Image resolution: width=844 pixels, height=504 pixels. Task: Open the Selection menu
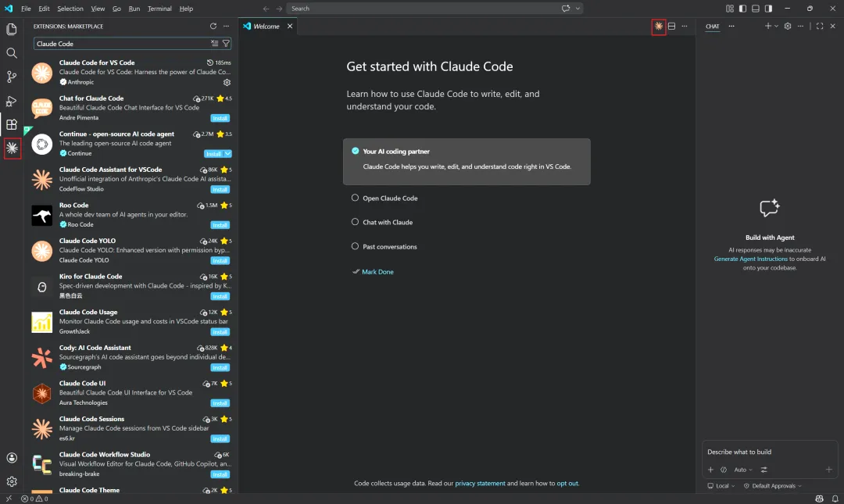click(x=70, y=9)
